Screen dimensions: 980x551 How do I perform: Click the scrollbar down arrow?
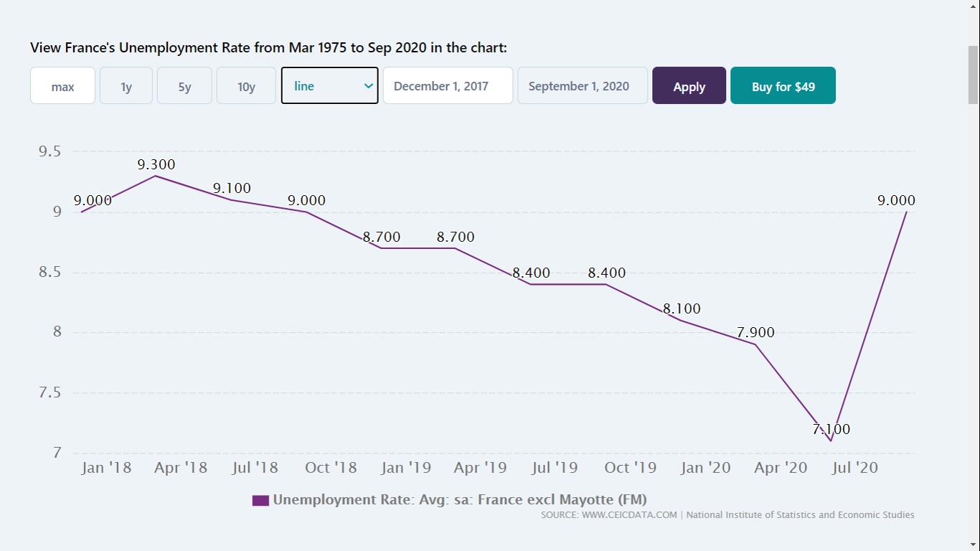pyautogui.click(x=974, y=544)
